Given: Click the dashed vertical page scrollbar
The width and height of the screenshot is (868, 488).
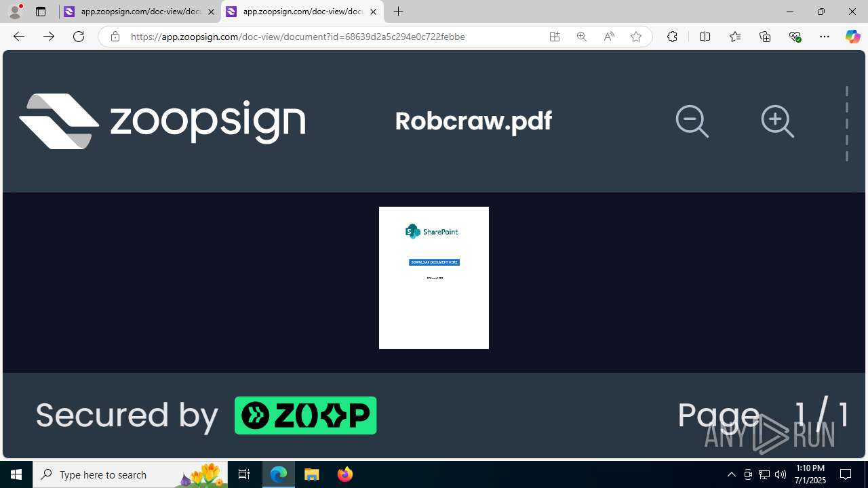Looking at the screenshot, I should click(847, 124).
